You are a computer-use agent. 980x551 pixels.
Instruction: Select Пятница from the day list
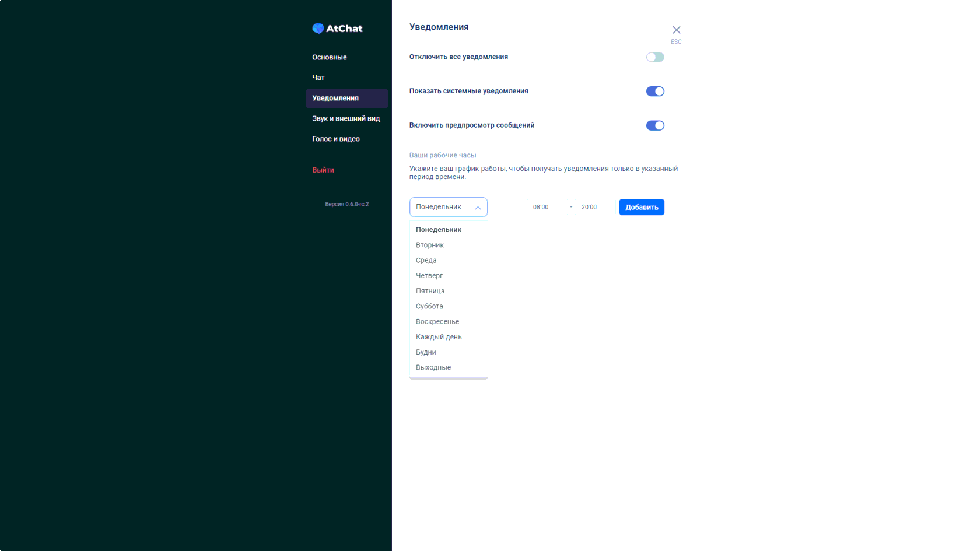449,291
